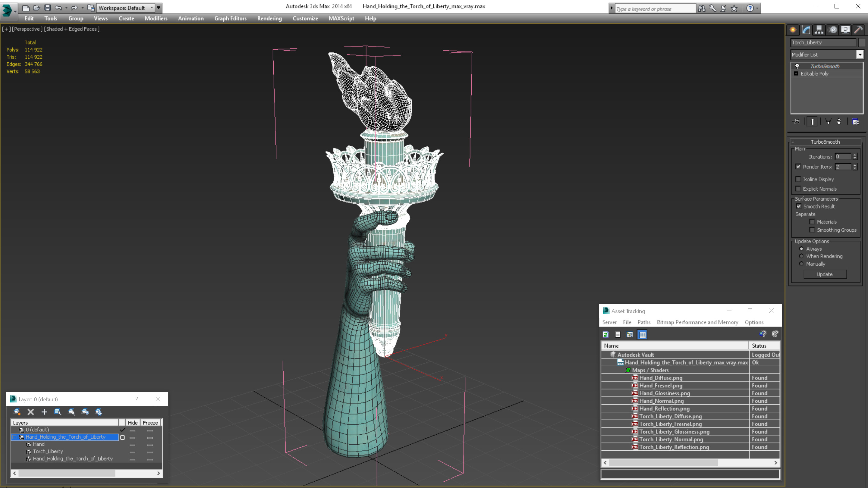Click the Shaded + Edged Faces viewport label
The height and width of the screenshot is (488, 868).
[72, 29]
